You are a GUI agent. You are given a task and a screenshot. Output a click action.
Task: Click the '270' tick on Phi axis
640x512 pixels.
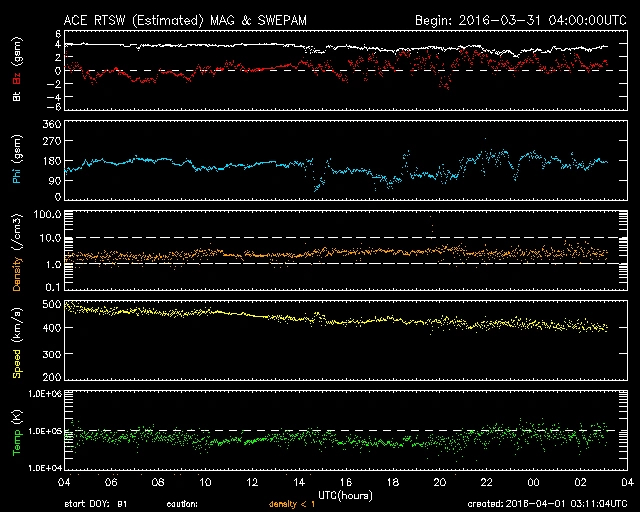[x=51, y=142]
